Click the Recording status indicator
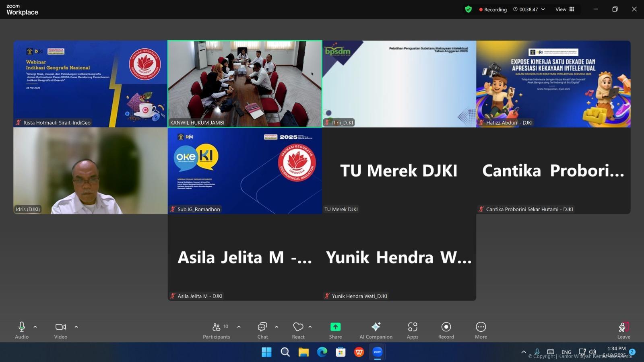The image size is (644, 362). coord(493,9)
